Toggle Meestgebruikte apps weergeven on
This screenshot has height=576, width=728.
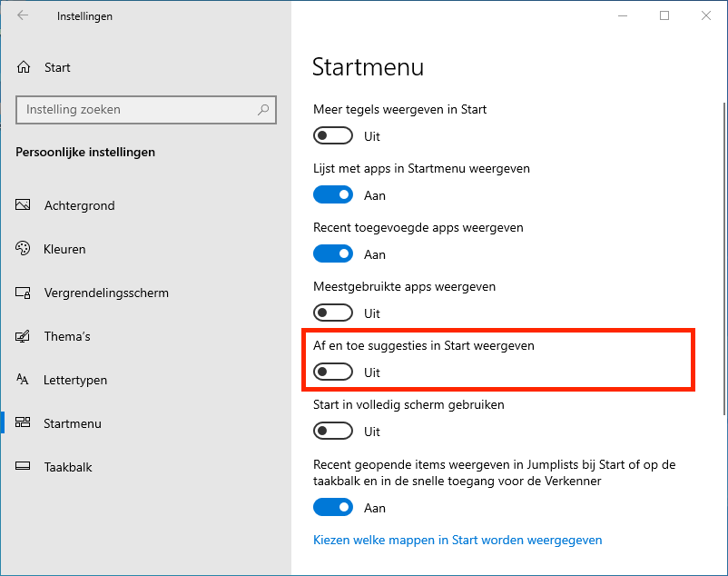[x=332, y=313]
